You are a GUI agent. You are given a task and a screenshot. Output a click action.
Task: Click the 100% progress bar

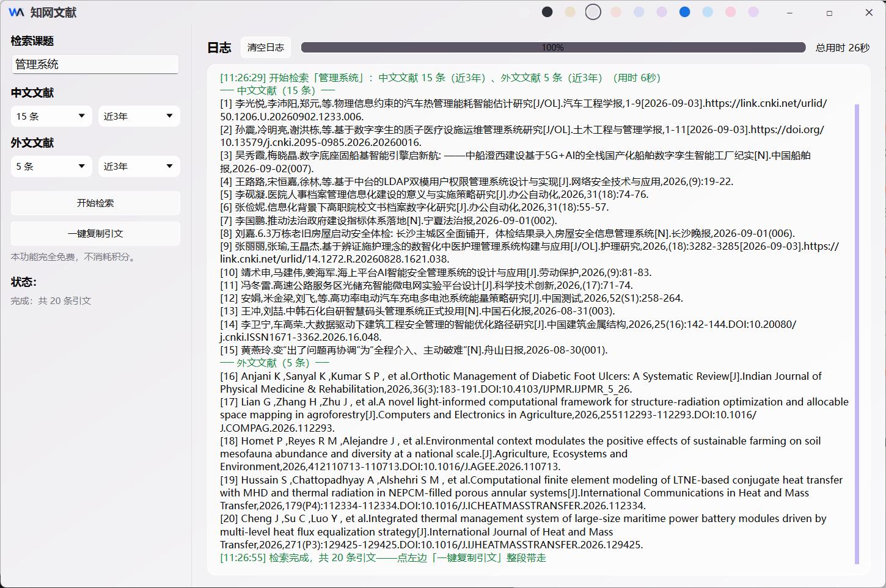pos(553,48)
